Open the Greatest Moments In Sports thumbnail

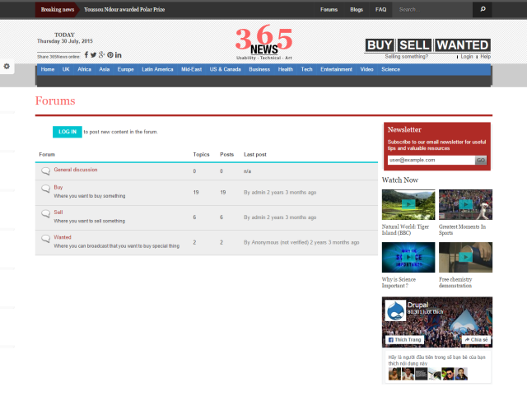coord(465,204)
